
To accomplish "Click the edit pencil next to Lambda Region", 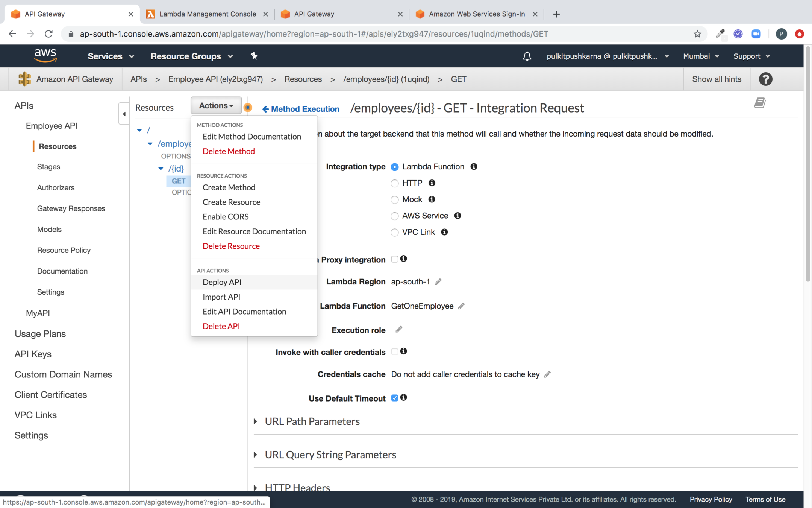I will [x=438, y=282].
